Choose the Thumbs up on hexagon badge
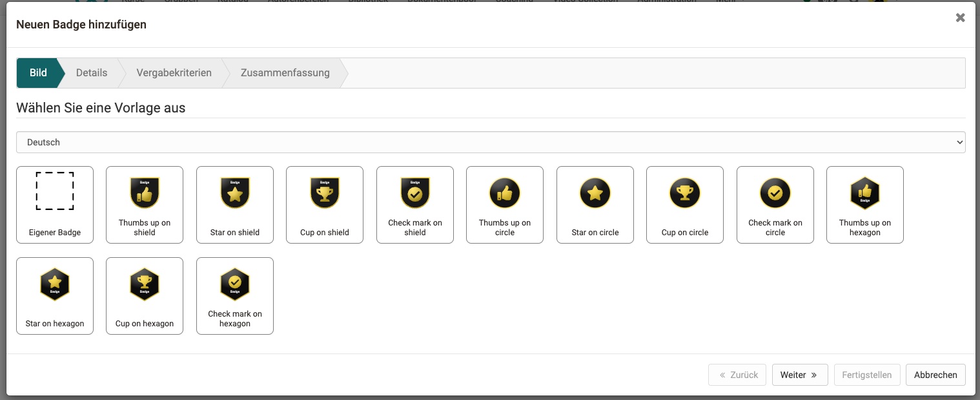Image resolution: width=980 pixels, height=400 pixels. point(865,204)
